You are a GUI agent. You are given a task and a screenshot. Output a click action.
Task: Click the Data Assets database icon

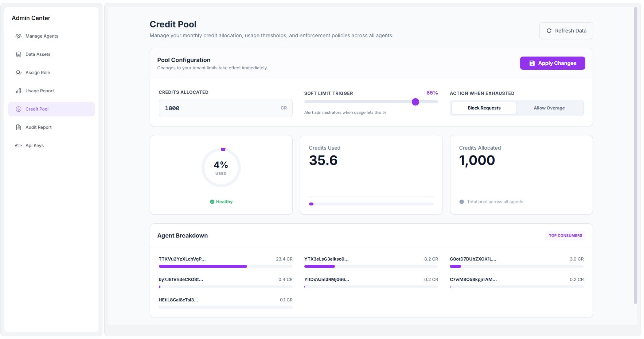(18, 54)
